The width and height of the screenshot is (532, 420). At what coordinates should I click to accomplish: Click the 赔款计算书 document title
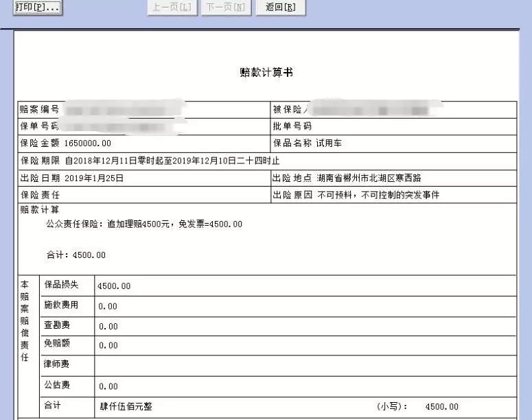coord(266,73)
